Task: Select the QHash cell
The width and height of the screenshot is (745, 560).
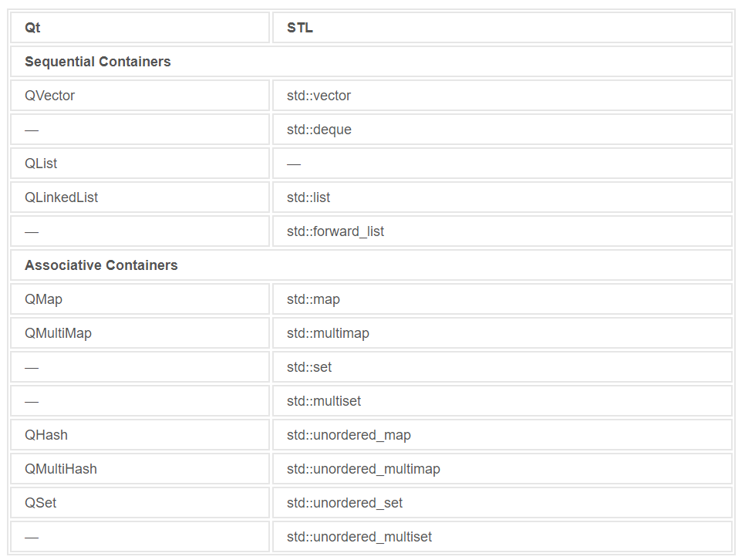Action: click(46, 435)
